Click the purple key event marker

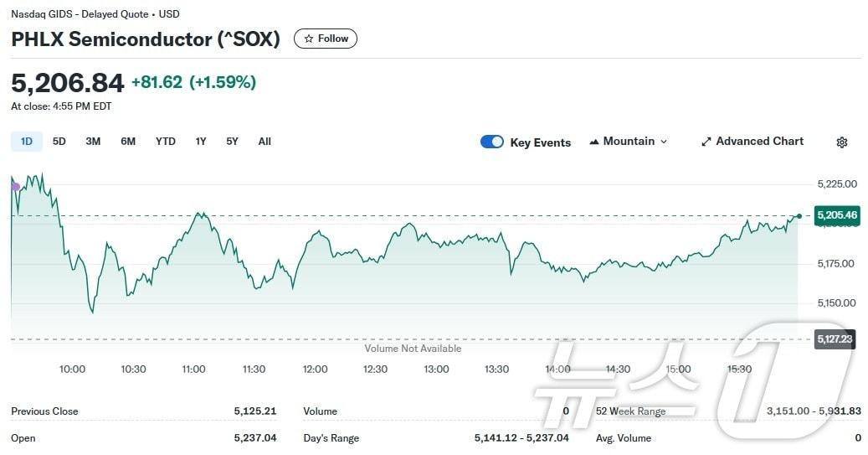(x=15, y=187)
